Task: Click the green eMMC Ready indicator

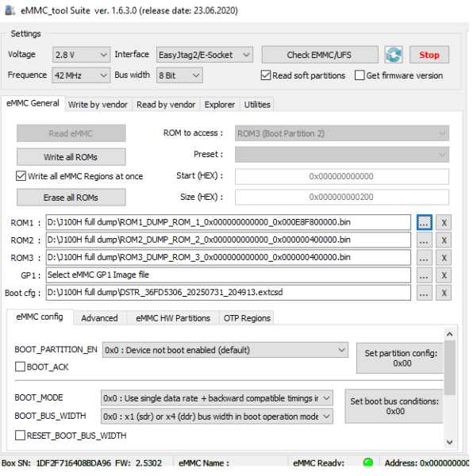Action: coord(368,463)
